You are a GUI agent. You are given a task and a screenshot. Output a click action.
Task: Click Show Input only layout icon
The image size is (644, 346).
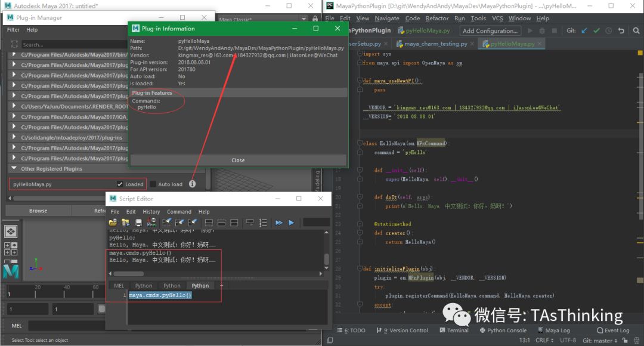click(x=221, y=223)
